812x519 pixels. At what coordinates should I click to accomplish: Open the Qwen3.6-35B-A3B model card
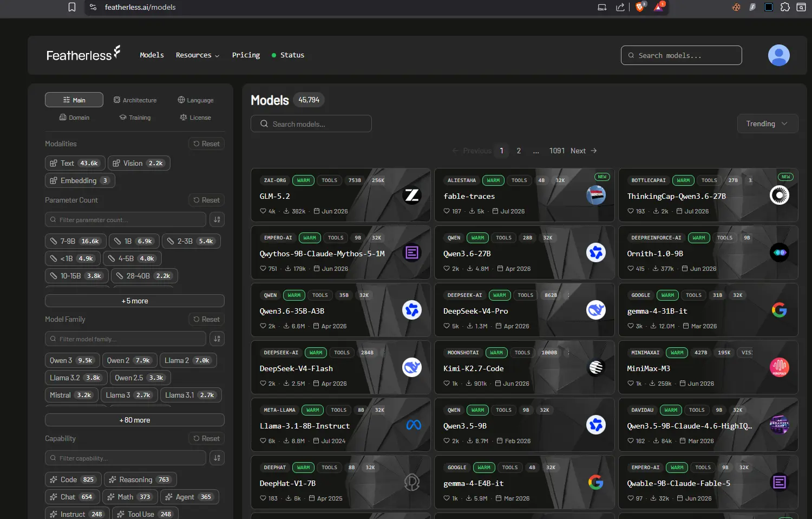[340, 310]
